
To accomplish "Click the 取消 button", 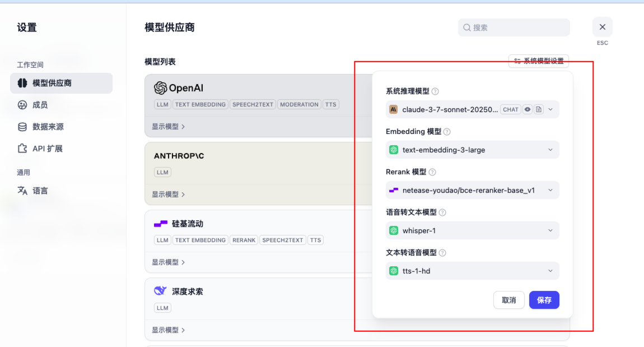I will click(508, 300).
